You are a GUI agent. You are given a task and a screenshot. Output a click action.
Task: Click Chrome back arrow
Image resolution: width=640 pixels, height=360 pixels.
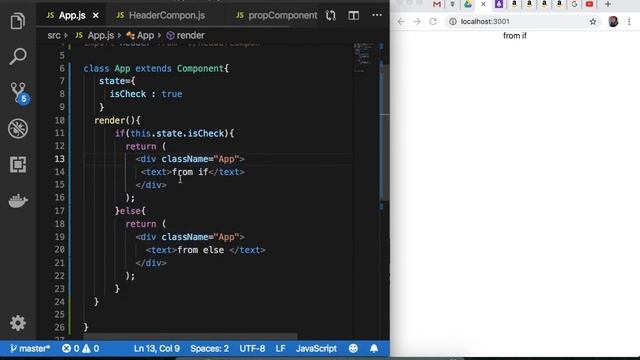tap(401, 22)
